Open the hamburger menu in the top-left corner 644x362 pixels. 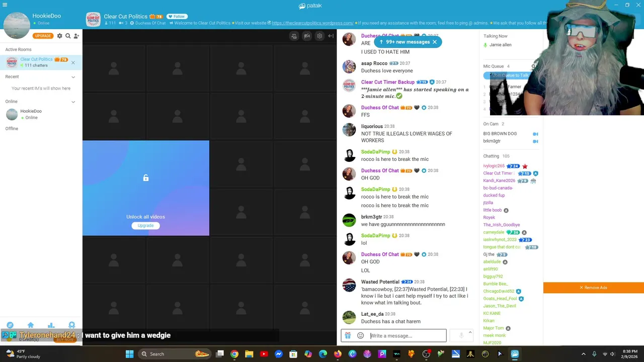click(x=5, y=5)
